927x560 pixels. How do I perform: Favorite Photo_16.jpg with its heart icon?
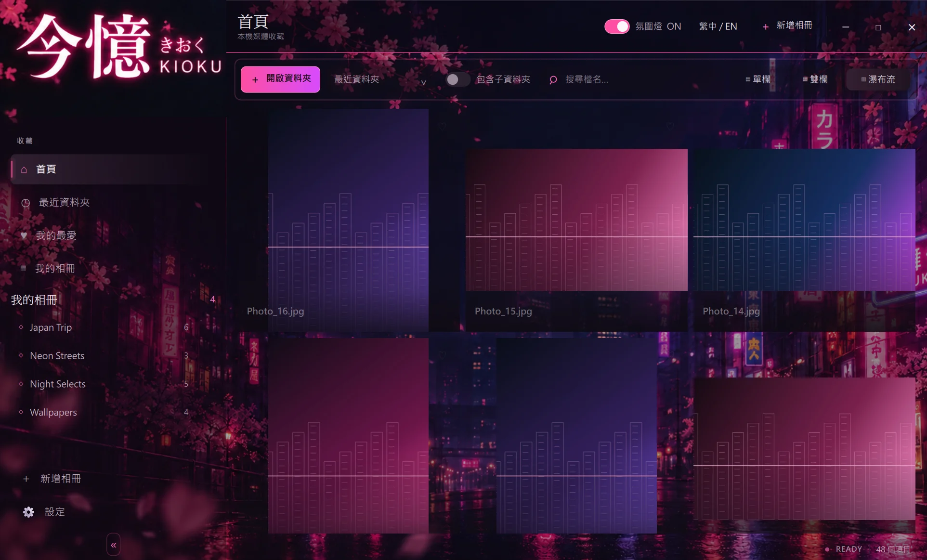tap(442, 126)
